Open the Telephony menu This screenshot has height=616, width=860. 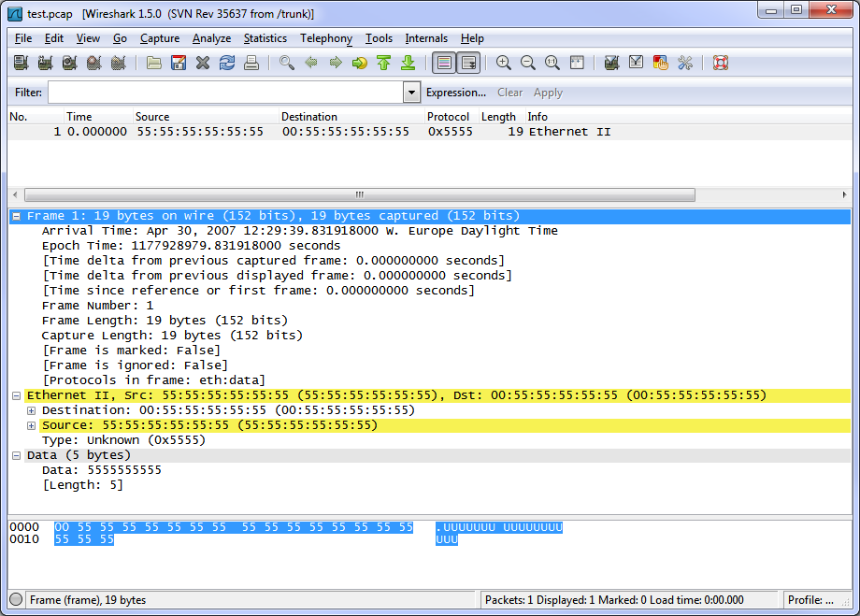click(326, 38)
